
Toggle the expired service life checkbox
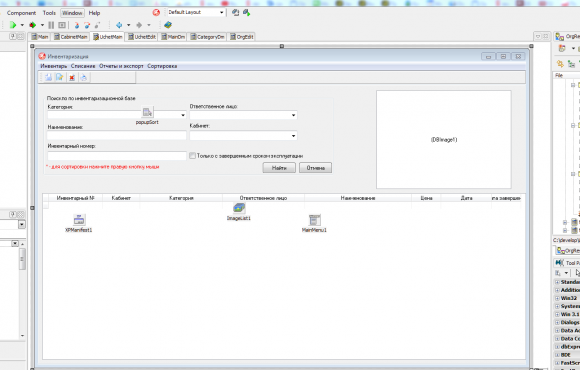click(192, 156)
